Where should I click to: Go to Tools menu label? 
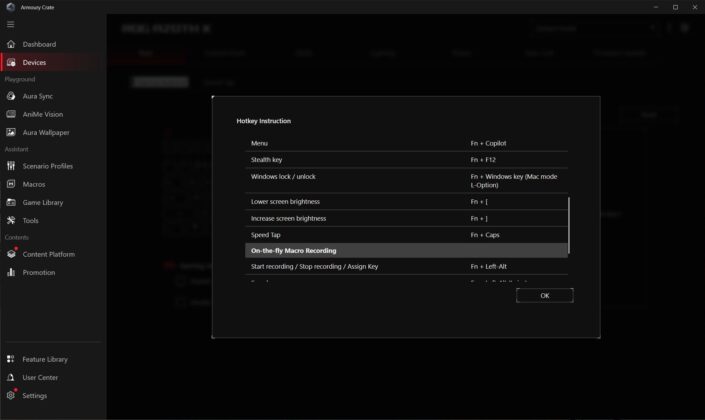31,220
